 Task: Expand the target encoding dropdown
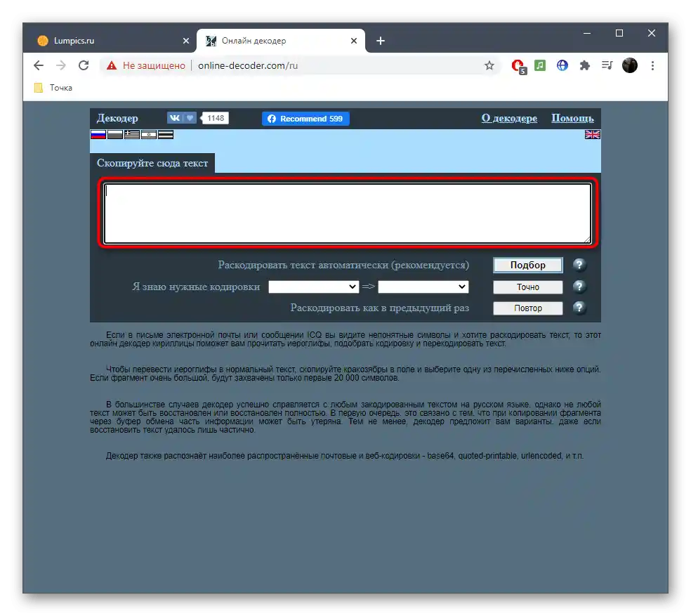point(423,287)
